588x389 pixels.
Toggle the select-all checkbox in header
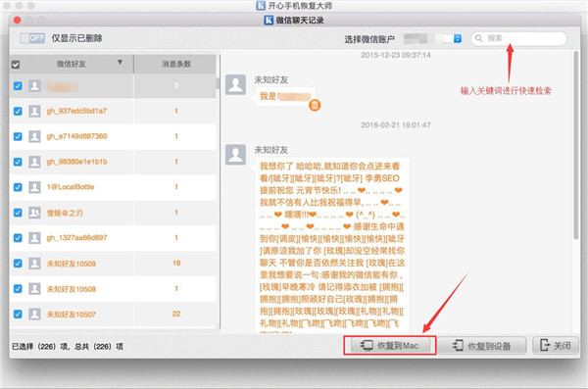tap(16, 65)
